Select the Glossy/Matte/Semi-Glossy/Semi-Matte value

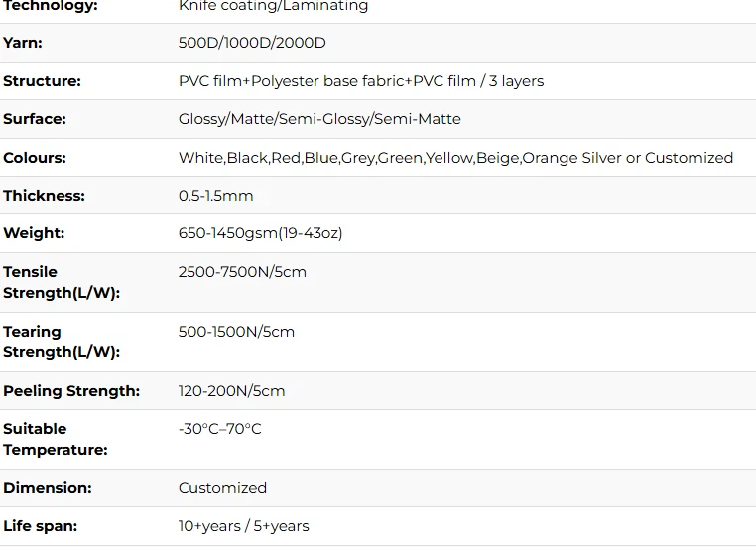tap(319, 119)
